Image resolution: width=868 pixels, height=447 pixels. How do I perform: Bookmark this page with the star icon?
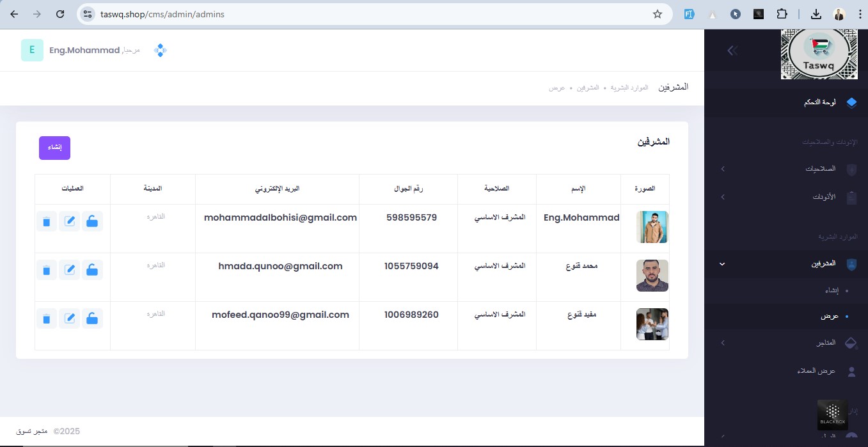tap(657, 14)
